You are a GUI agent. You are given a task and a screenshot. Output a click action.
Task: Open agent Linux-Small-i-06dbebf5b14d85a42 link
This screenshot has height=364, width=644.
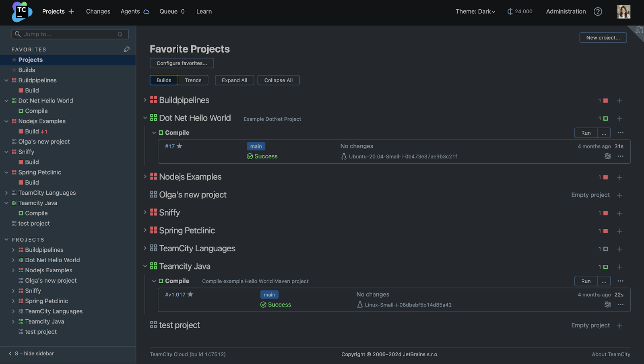click(408, 305)
